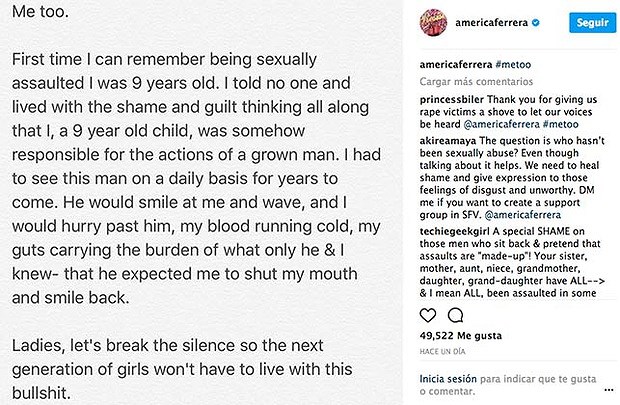Visit the techiegeekgirl commenter profile
The height and width of the screenshot is (405, 620).
454,231
